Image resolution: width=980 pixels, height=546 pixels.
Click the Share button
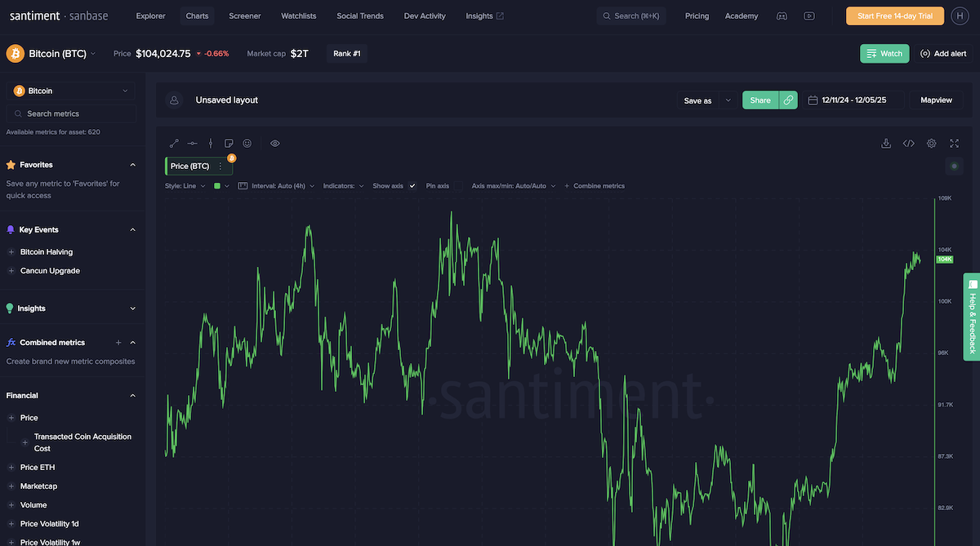[760, 100]
